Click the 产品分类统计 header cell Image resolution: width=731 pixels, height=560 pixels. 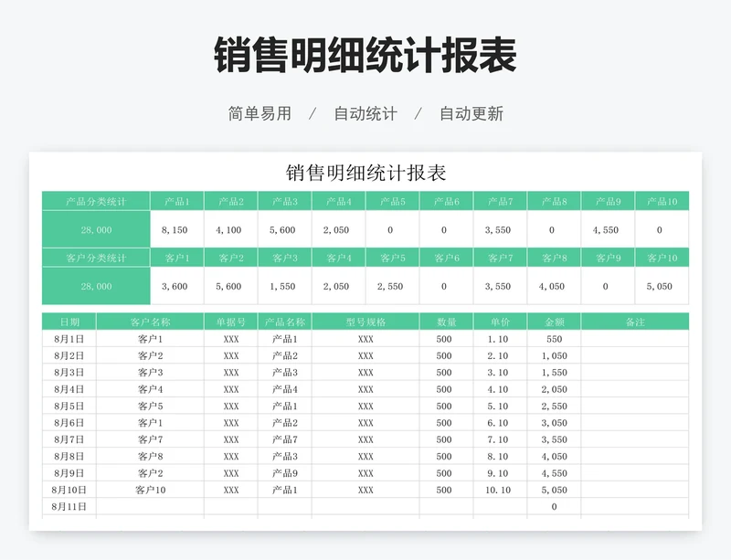tap(96, 201)
